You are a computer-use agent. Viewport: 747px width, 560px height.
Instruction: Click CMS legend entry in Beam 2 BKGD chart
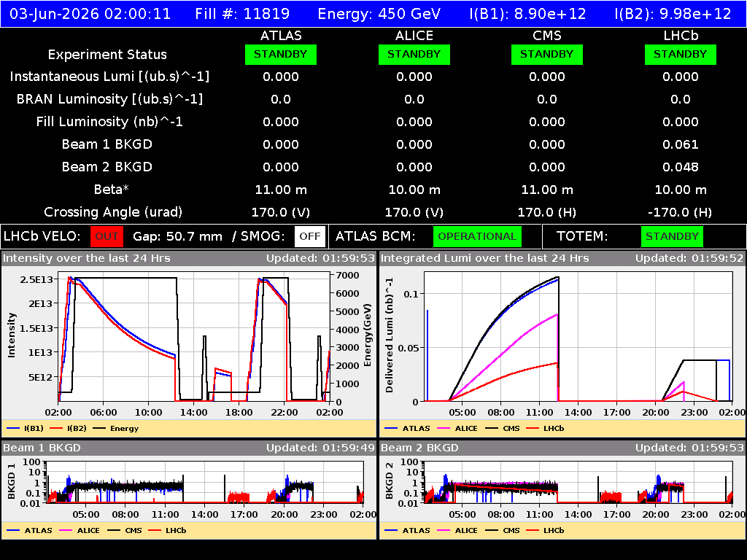pos(503,531)
